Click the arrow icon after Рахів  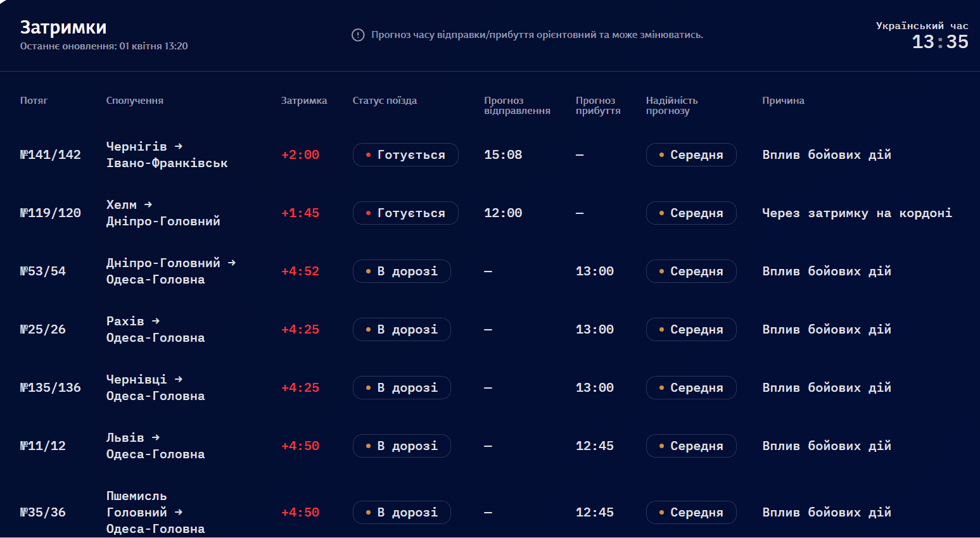(x=156, y=321)
